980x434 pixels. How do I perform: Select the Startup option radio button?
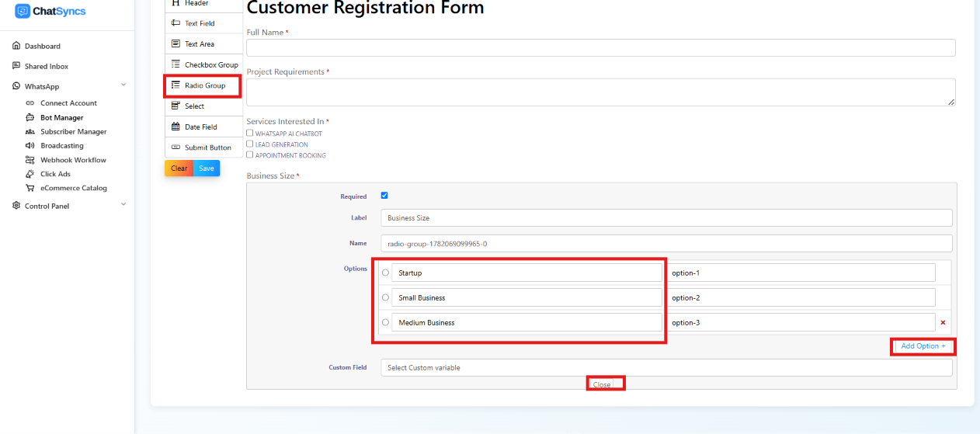tap(386, 273)
